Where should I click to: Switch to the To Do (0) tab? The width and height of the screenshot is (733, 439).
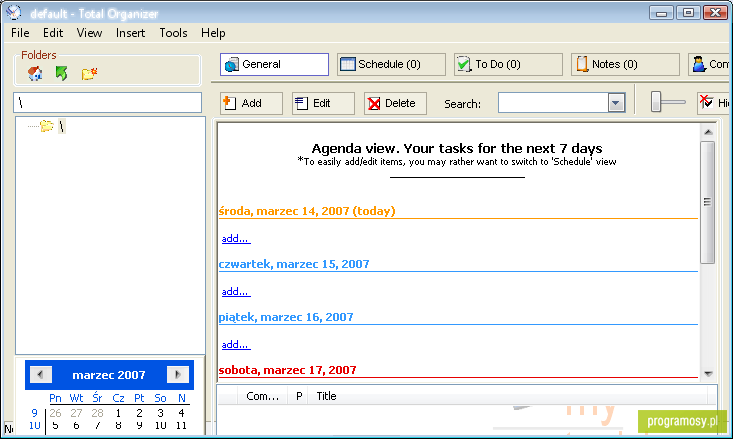(x=508, y=64)
